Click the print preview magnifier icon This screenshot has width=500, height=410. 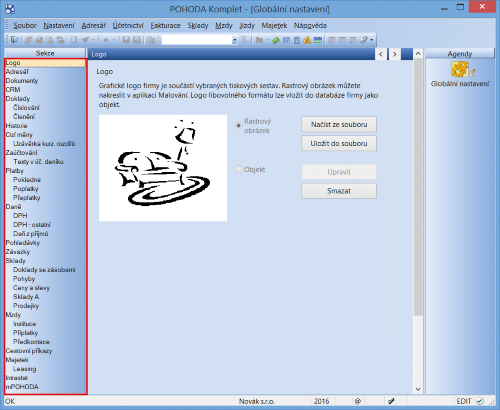50,40
